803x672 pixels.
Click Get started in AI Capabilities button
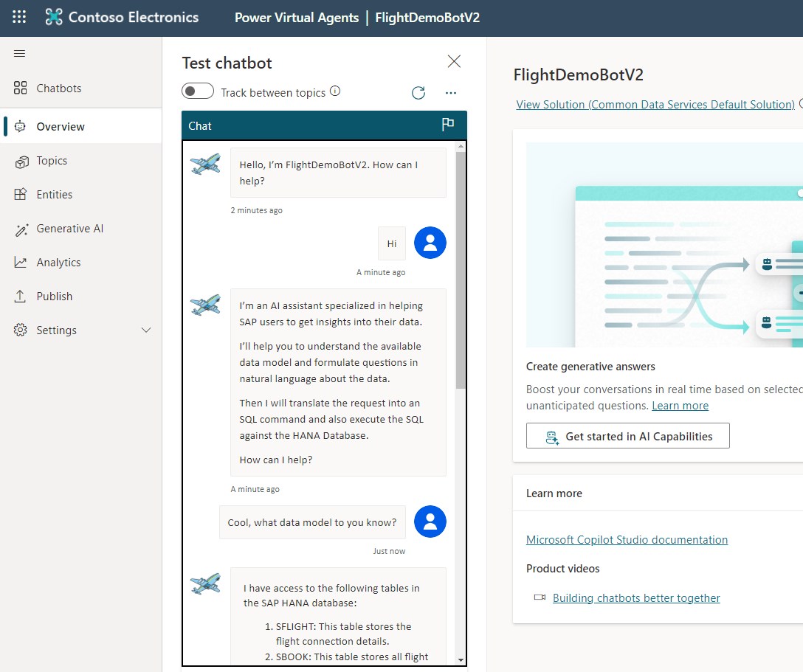coord(628,436)
